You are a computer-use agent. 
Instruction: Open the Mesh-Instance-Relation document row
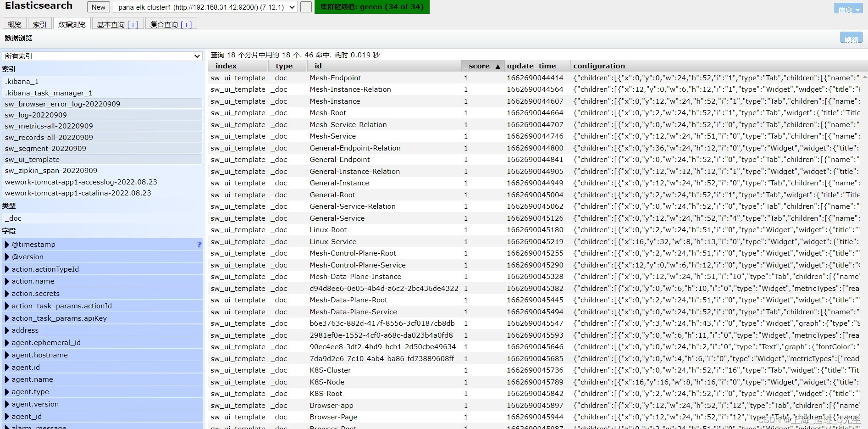click(x=535, y=89)
